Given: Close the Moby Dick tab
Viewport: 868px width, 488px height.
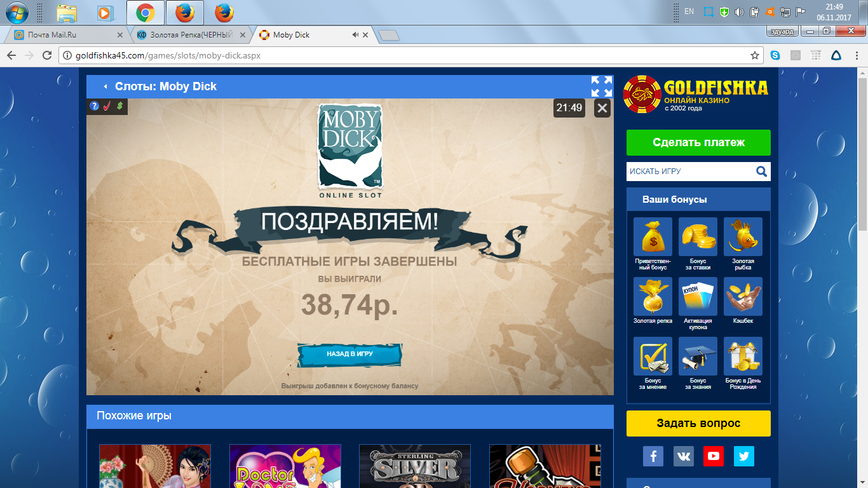Looking at the screenshot, I should click(x=365, y=35).
